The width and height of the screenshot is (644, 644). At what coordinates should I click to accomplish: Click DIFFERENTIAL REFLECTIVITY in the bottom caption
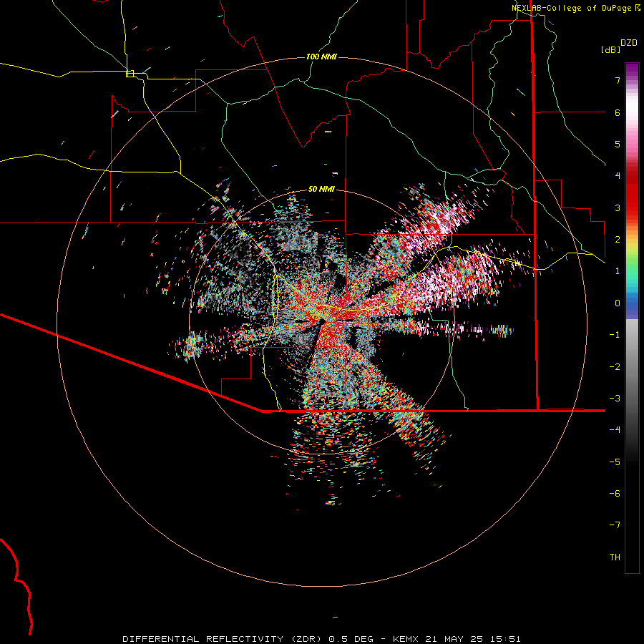tap(203, 639)
